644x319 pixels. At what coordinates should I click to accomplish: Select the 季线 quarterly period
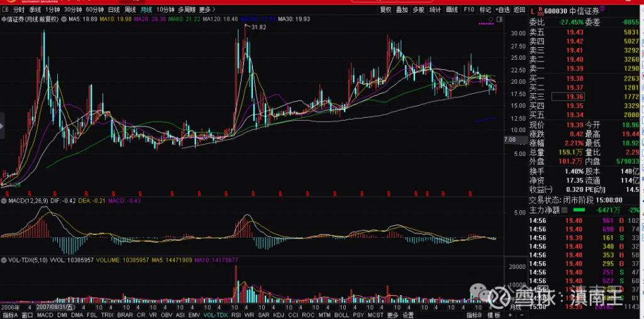click(35, 9)
